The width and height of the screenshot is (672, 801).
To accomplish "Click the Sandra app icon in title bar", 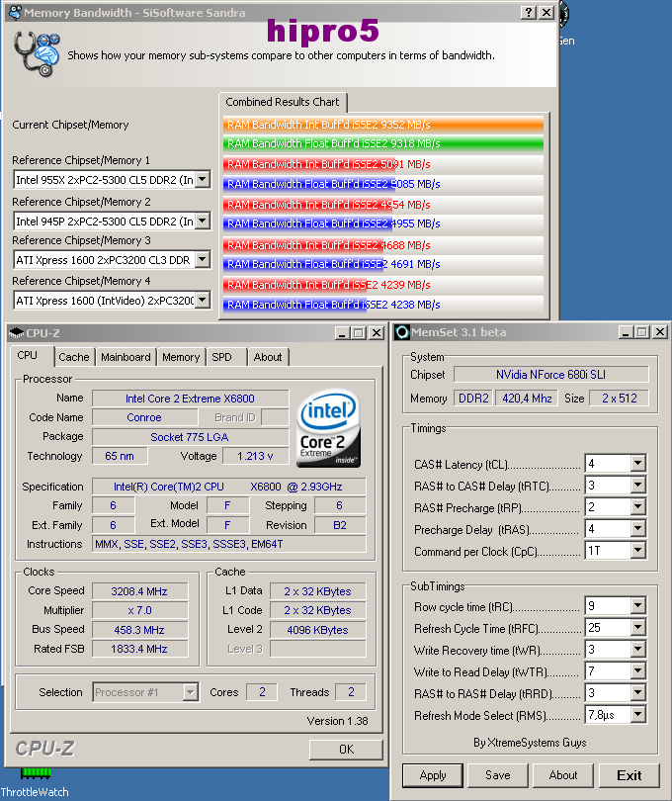I will click(x=16, y=12).
